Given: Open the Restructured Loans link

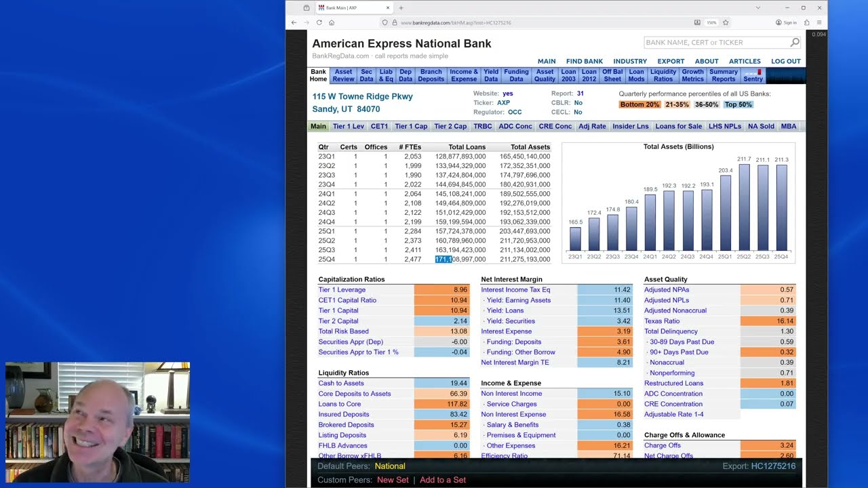Looking at the screenshot, I should pyautogui.click(x=673, y=384).
